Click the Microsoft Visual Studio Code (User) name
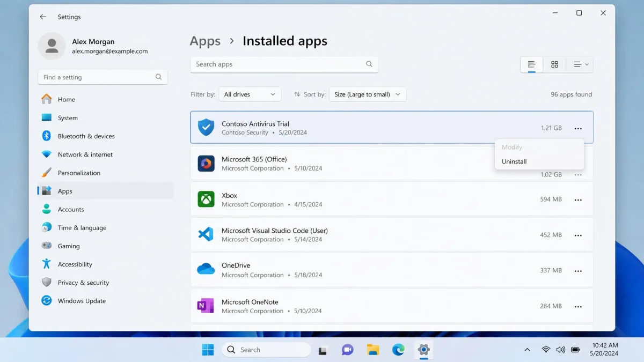This screenshot has height=362, width=644. (275, 231)
